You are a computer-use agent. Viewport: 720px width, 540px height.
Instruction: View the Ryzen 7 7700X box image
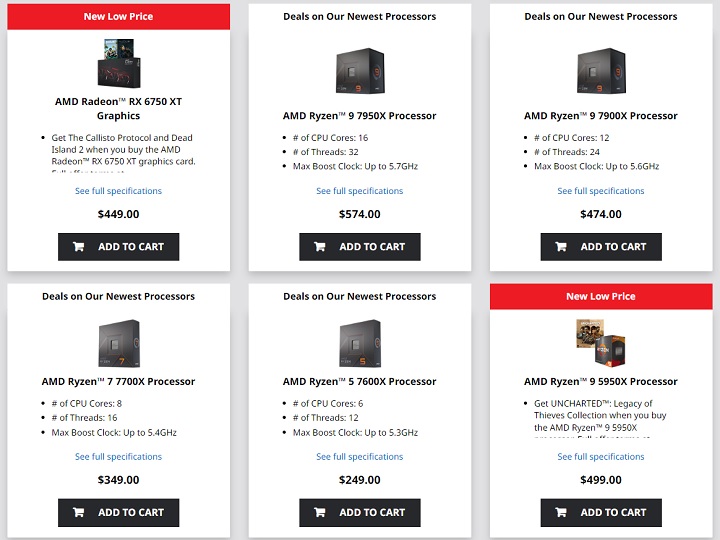118,344
